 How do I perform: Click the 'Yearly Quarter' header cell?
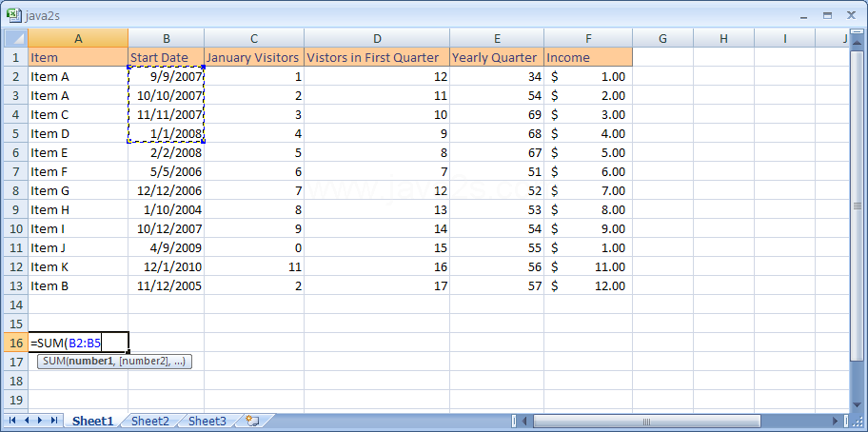click(x=497, y=57)
